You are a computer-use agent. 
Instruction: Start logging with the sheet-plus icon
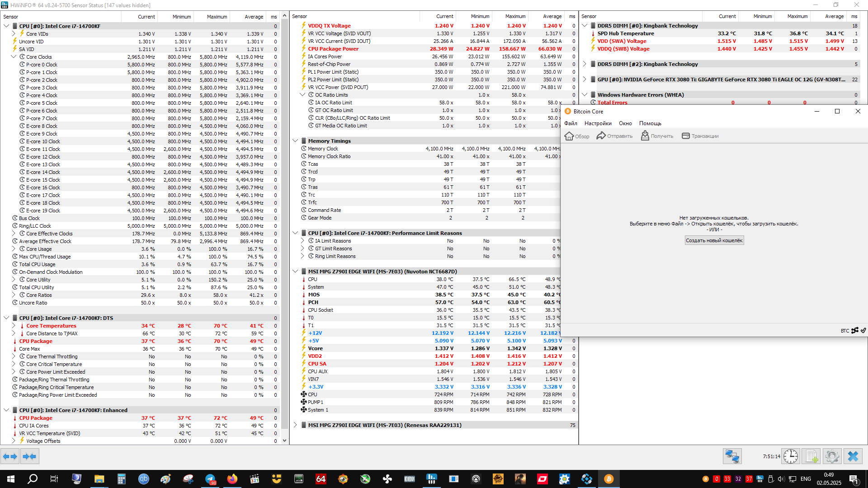[811, 456]
